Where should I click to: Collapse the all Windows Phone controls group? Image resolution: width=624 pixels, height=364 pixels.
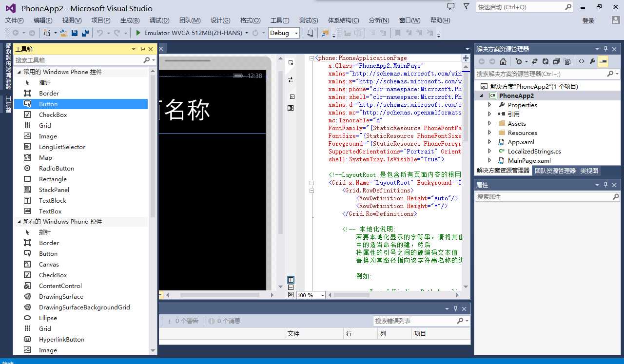[19, 221]
